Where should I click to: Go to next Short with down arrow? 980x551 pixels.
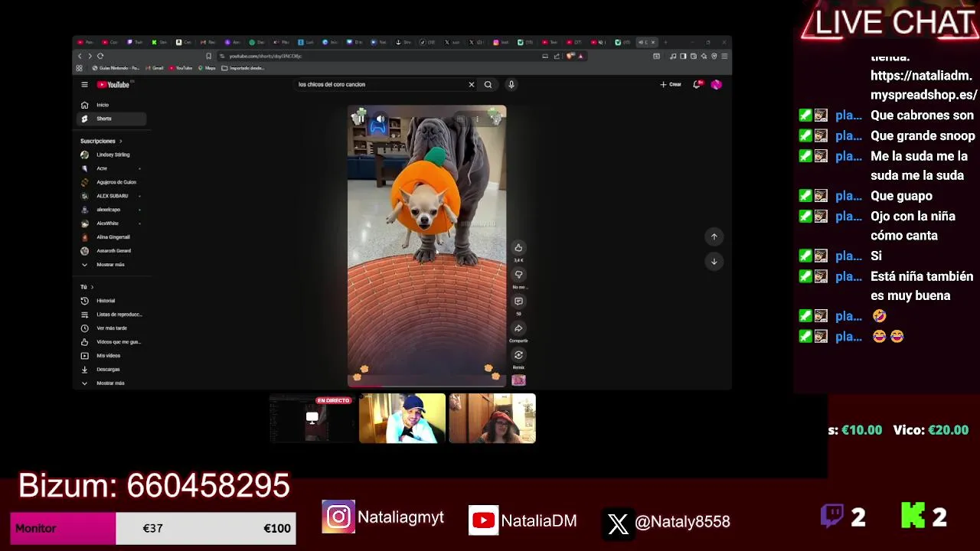pos(714,262)
